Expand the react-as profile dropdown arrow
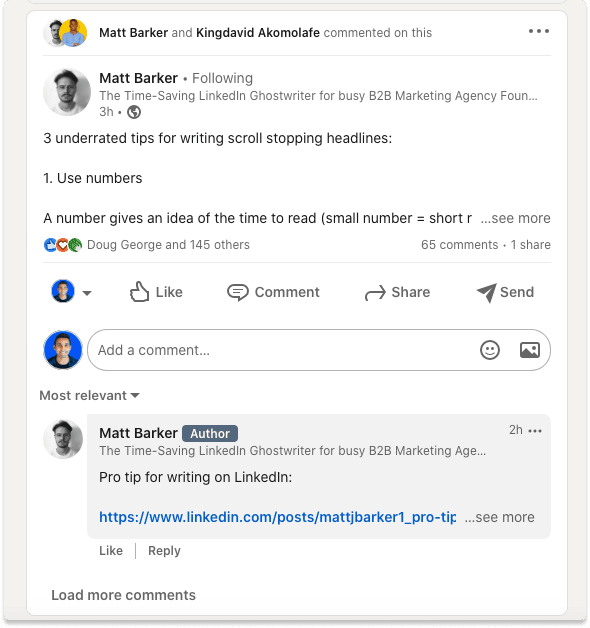Image resolution: width=590 pixels, height=628 pixels. pyautogui.click(x=87, y=293)
